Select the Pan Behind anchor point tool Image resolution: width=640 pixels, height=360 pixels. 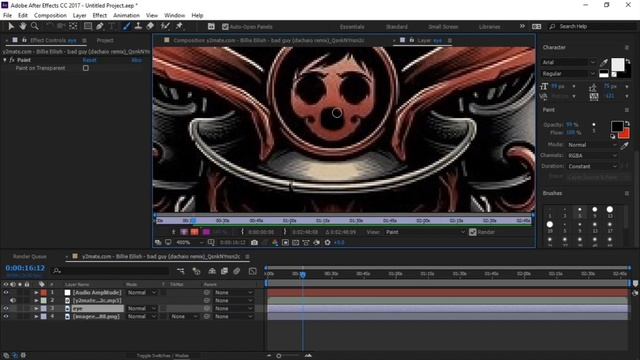[73, 27]
